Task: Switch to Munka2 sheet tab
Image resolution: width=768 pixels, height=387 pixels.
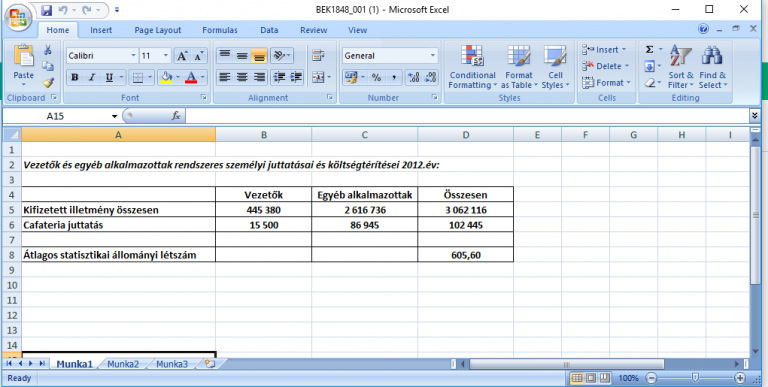Action: click(x=123, y=364)
